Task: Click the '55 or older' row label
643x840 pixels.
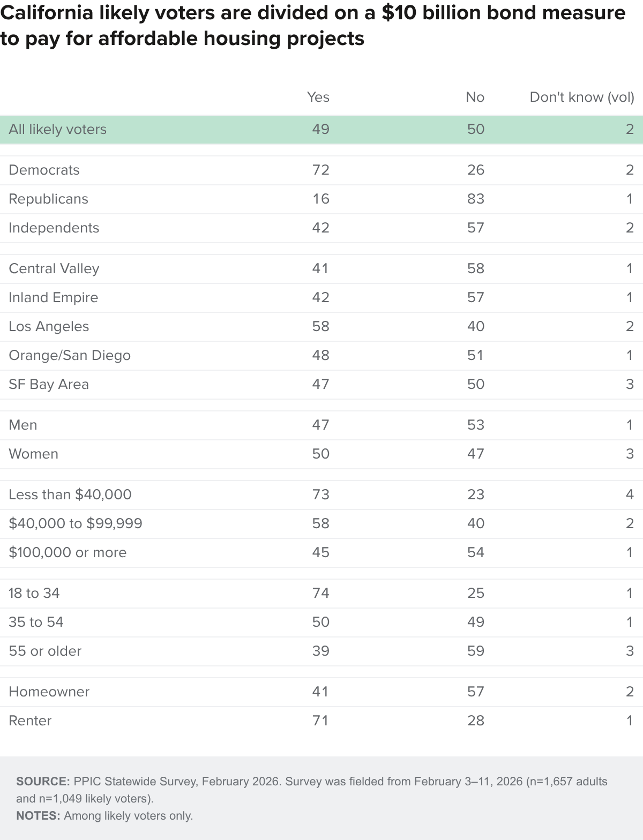Action: [x=45, y=651]
